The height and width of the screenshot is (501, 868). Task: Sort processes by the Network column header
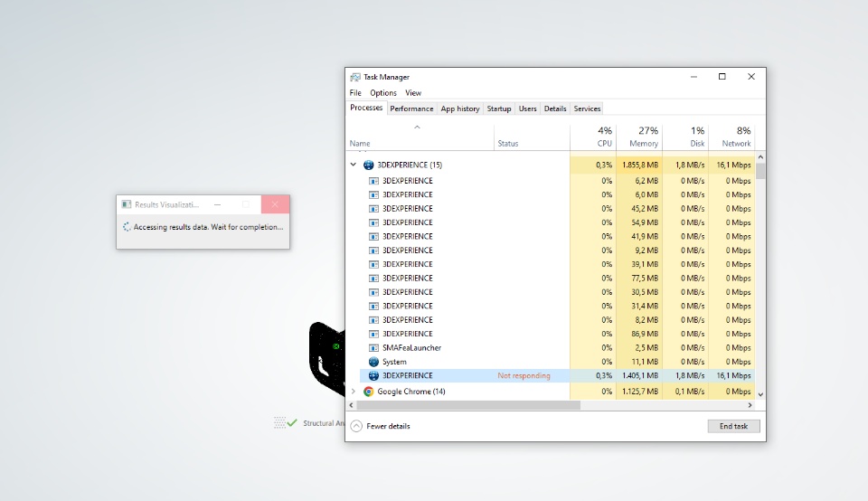tap(731, 137)
